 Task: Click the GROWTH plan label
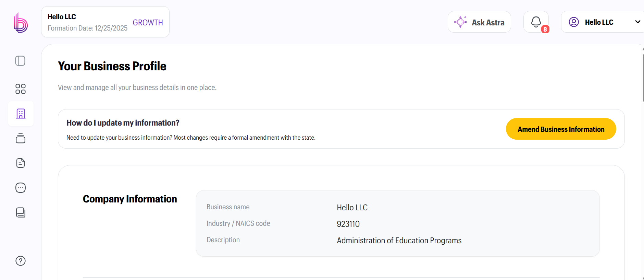(148, 23)
